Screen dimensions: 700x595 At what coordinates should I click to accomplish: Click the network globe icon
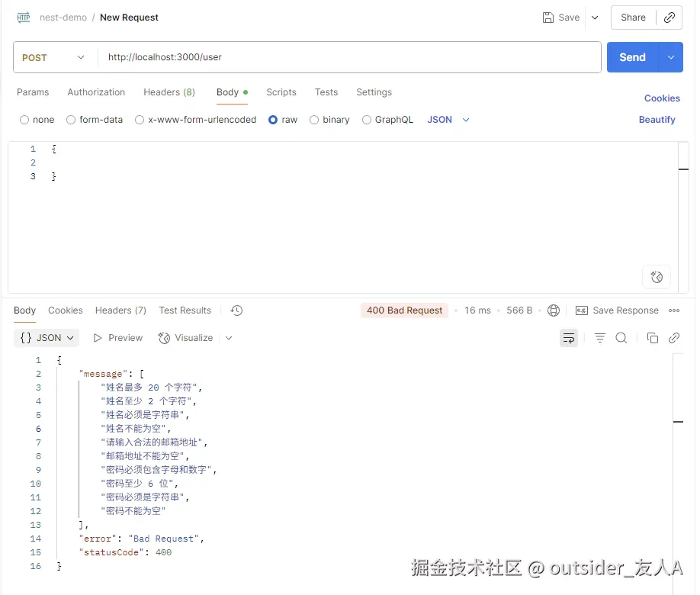click(553, 310)
